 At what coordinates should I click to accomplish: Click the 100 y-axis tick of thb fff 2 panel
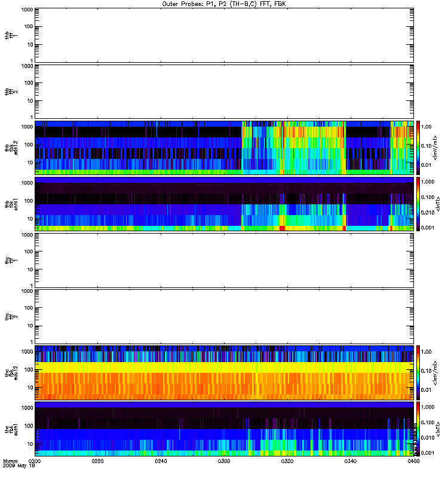tap(29, 83)
